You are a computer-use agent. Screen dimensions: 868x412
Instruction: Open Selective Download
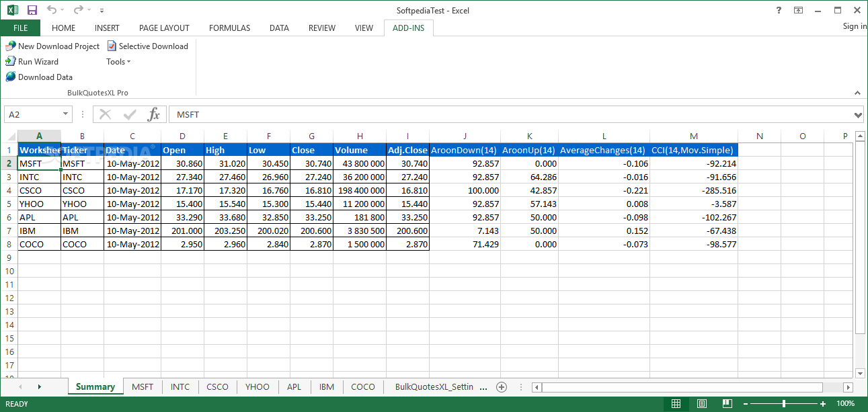147,46
